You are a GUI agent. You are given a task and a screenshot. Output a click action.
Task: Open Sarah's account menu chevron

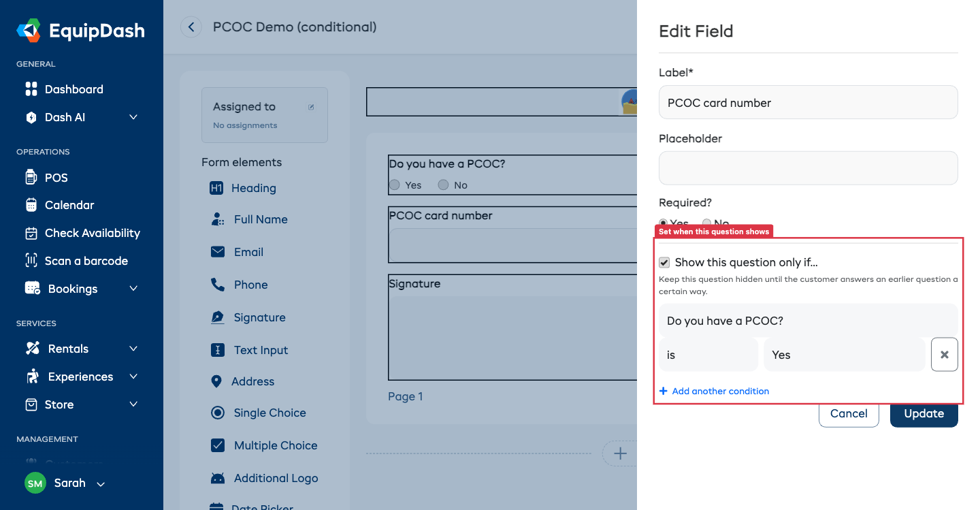click(101, 484)
